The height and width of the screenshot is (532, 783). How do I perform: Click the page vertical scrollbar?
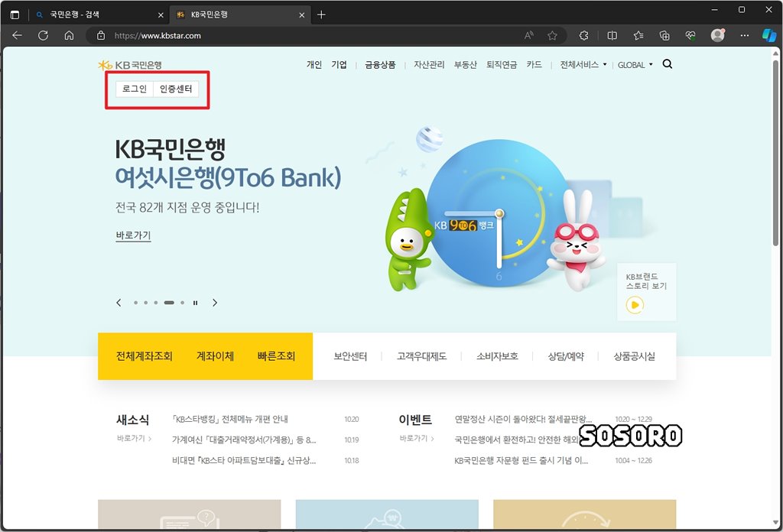coord(775,152)
